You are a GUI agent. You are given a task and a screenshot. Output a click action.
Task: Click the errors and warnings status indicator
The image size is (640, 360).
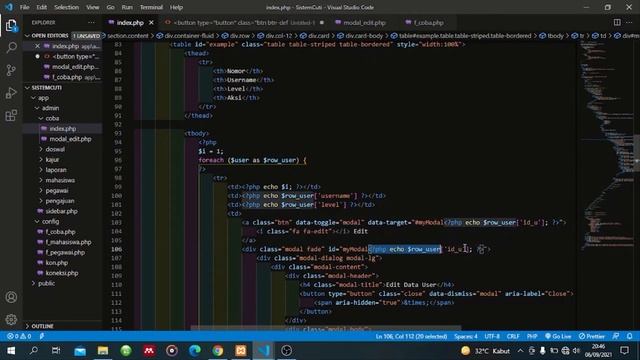click(x=19, y=336)
